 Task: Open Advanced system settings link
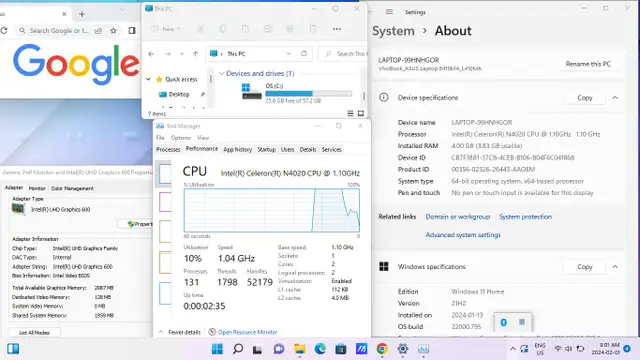pos(463,235)
